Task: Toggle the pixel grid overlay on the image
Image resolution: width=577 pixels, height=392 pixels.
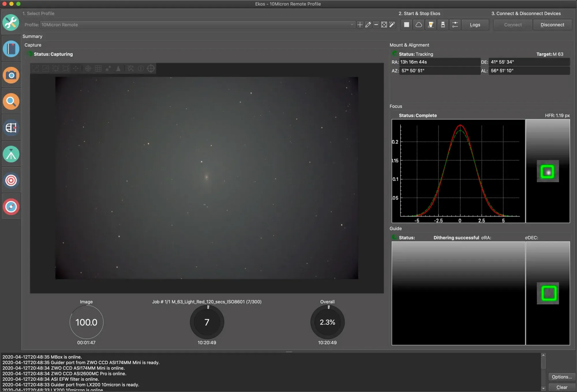Action: coord(98,68)
